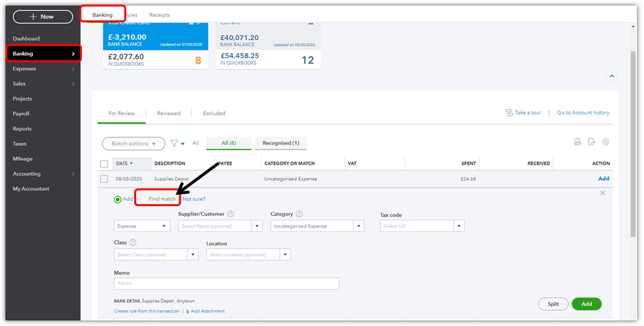Open the Excluded tab
644x326 pixels.
(x=214, y=113)
